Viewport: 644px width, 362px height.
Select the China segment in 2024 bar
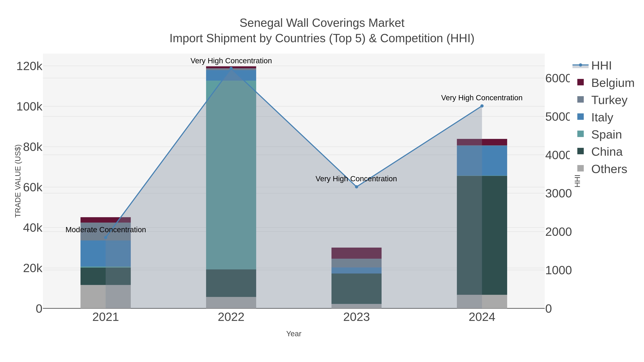click(482, 235)
